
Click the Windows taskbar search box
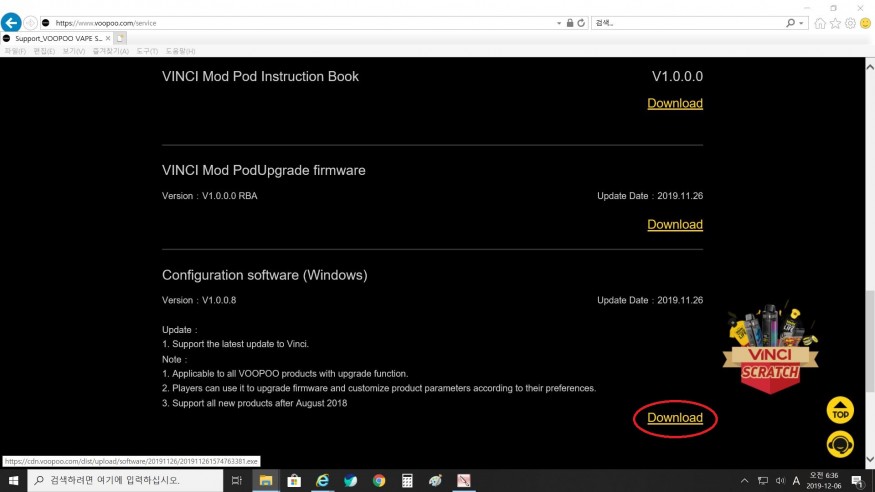(x=125, y=480)
